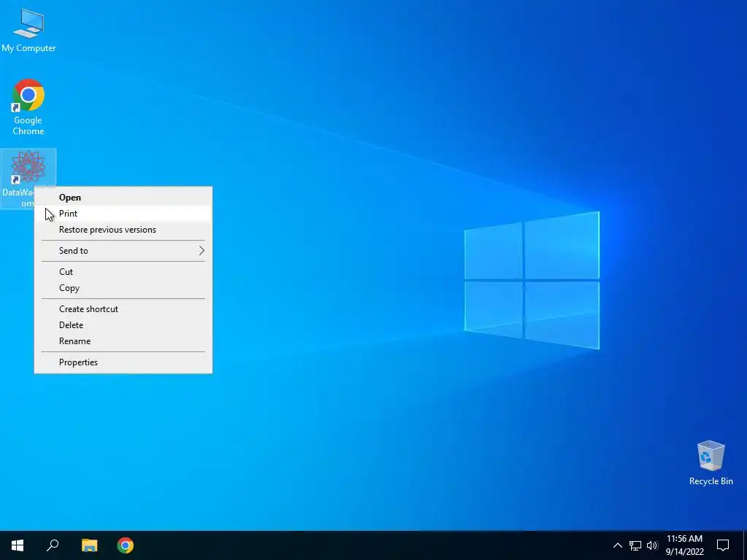The image size is (747, 560).
Task: Launch File Explorer from the taskbar
Action: [x=89, y=545]
